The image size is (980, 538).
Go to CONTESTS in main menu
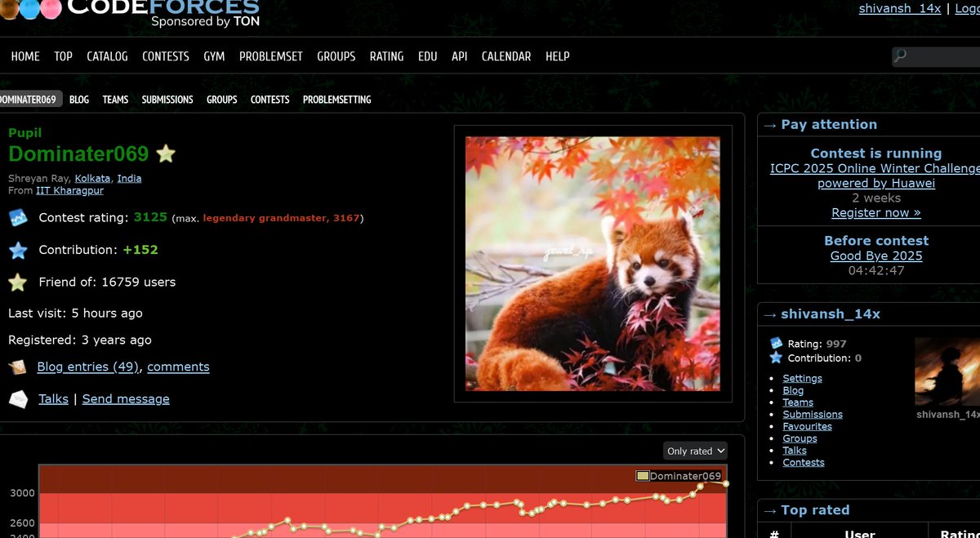166,56
